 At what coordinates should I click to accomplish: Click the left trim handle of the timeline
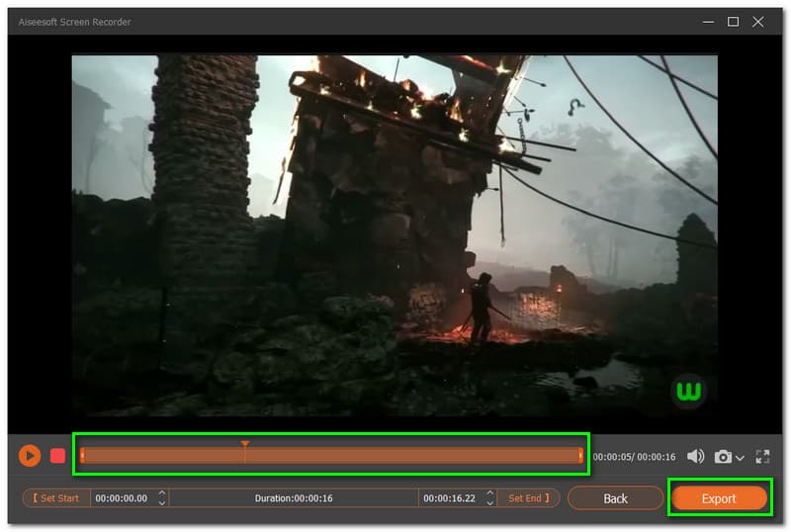82,456
